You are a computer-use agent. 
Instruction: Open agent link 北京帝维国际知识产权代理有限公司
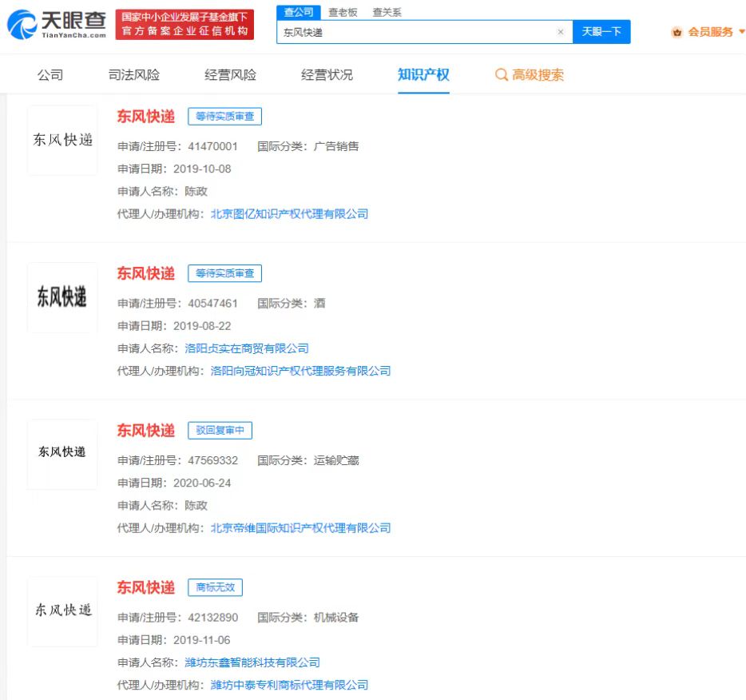pyautogui.click(x=300, y=528)
